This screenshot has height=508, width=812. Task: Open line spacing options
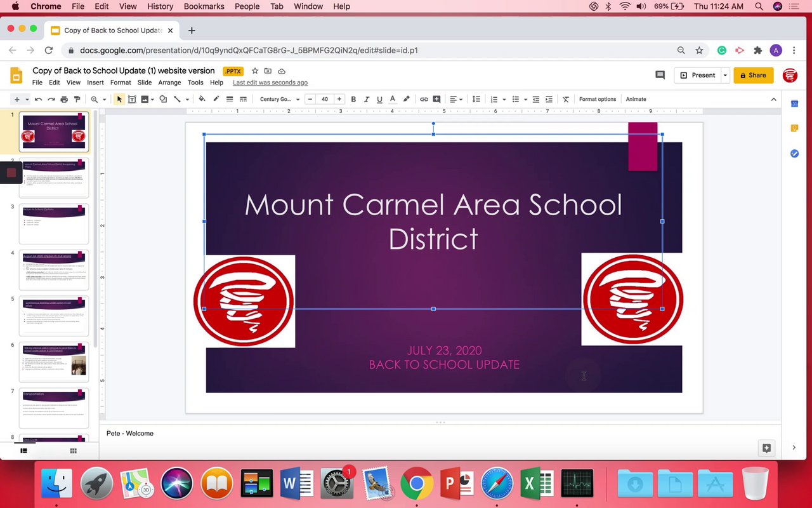pyautogui.click(x=476, y=99)
